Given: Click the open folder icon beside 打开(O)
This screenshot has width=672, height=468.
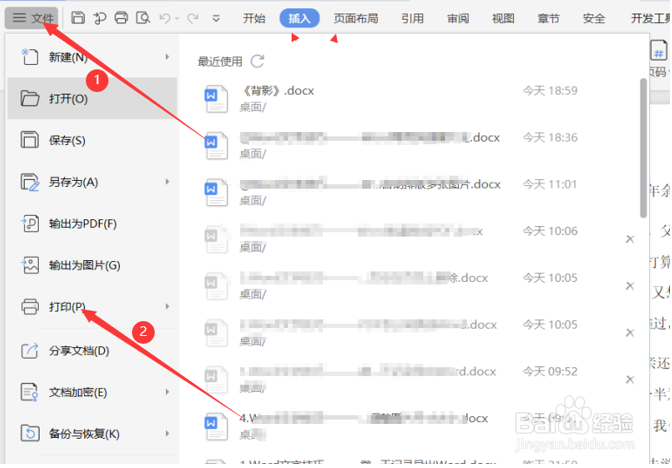Looking at the screenshot, I should click(30, 98).
